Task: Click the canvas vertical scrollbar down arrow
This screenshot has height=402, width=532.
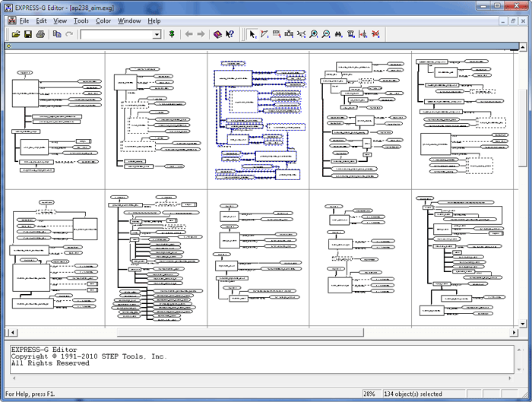Action: [523, 324]
